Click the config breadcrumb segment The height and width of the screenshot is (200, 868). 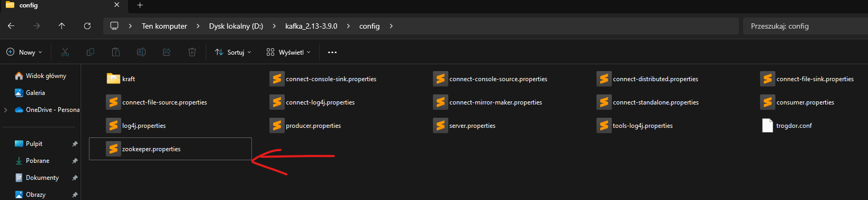(369, 26)
